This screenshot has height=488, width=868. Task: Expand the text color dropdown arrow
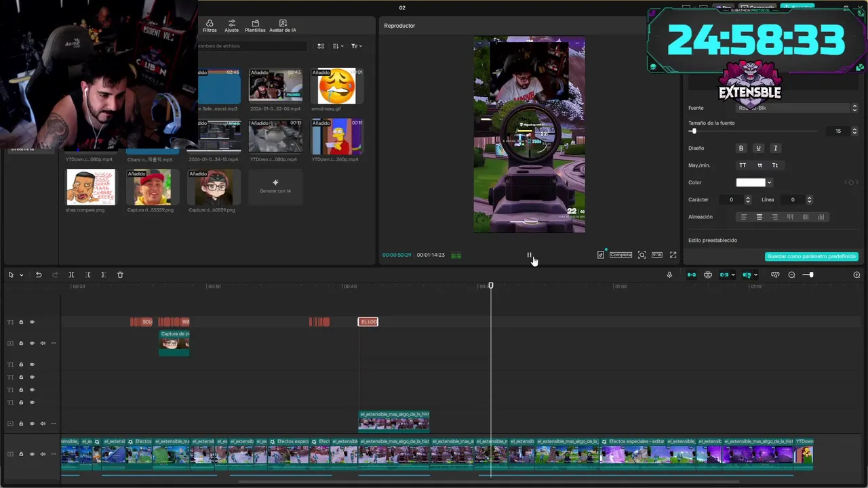pyautogui.click(x=769, y=182)
